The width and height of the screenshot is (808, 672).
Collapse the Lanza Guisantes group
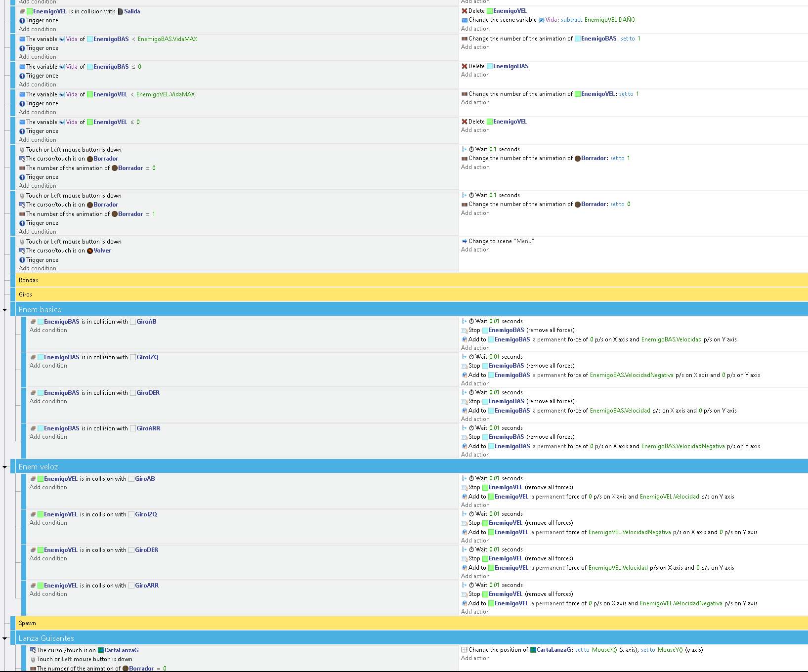tap(5, 638)
